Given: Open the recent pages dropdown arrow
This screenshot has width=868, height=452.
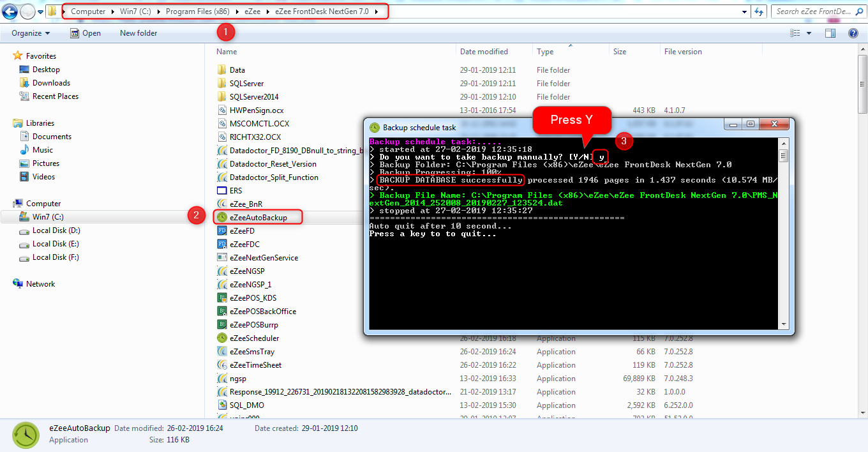Looking at the screenshot, I should coord(41,11).
